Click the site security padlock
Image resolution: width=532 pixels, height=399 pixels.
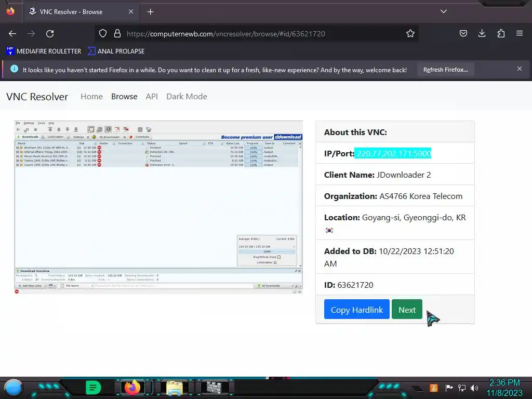click(117, 34)
